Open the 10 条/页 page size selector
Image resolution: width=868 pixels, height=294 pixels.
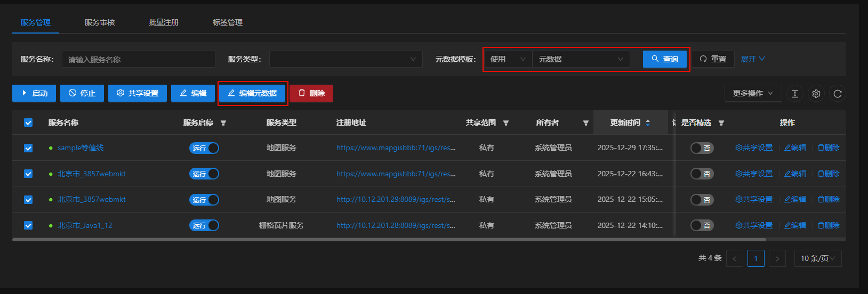click(817, 258)
